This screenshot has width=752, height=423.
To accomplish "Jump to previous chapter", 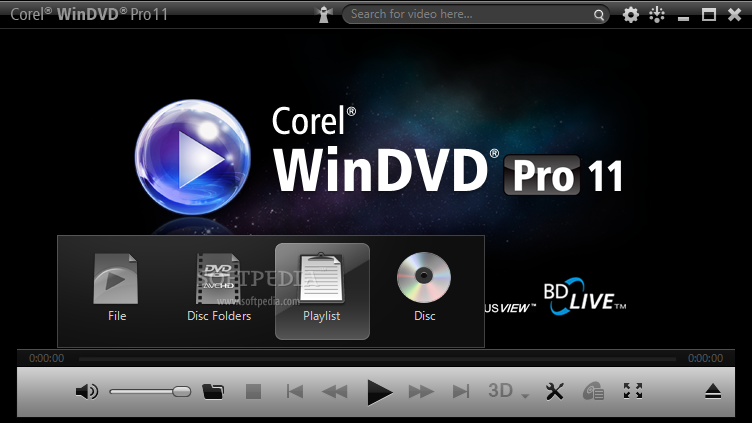I will [x=294, y=392].
